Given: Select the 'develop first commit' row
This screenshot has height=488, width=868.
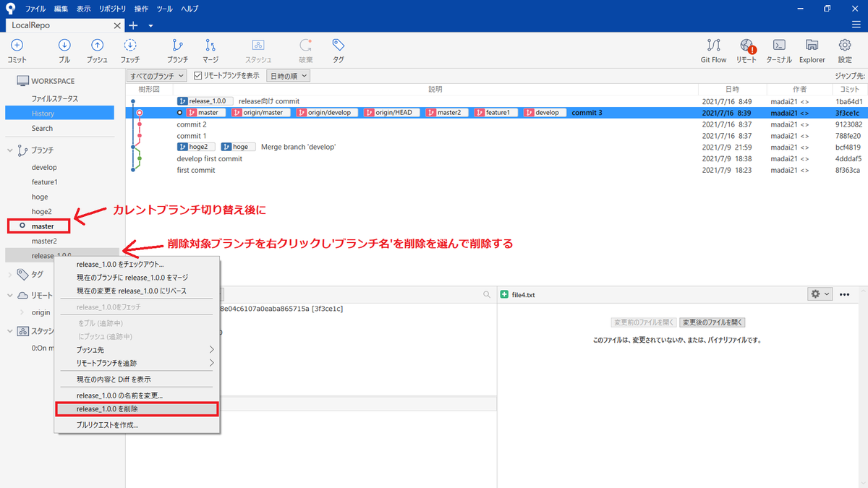Looking at the screenshot, I should click(496, 158).
